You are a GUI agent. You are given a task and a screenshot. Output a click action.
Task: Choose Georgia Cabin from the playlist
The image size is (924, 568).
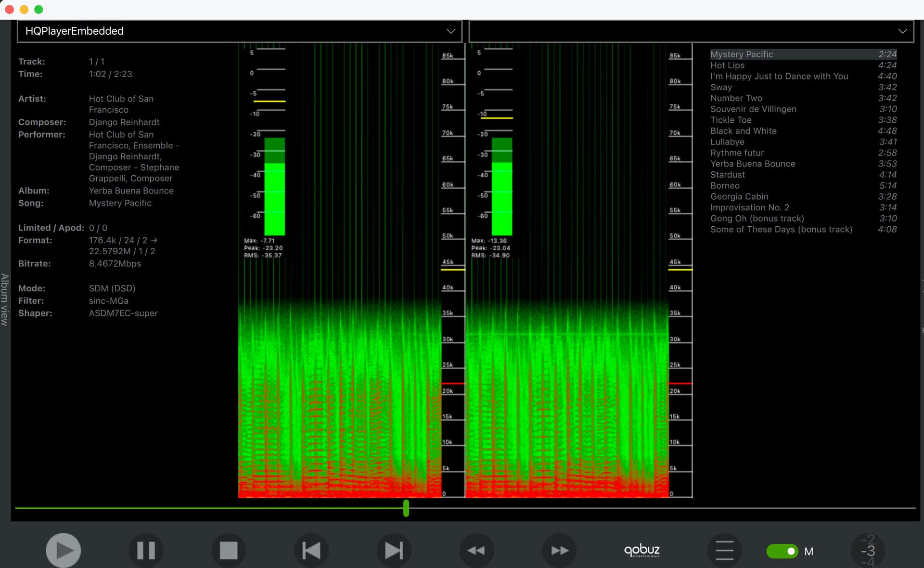click(x=739, y=196)
